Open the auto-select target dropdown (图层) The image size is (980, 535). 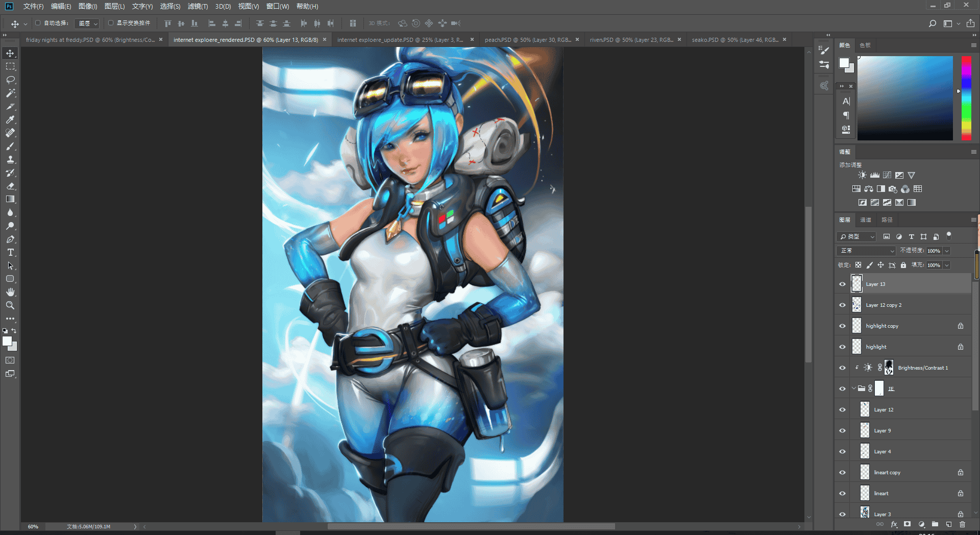pyautogui.click(x=87, y=23)
